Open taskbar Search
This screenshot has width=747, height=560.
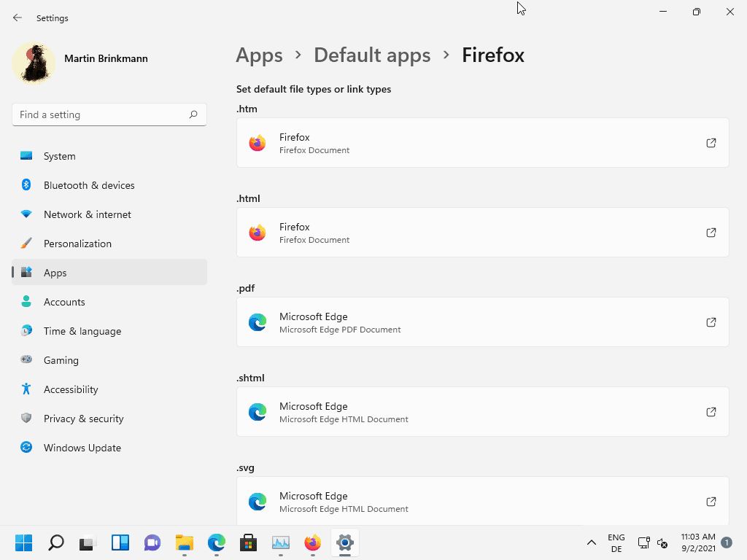point(55,542)
